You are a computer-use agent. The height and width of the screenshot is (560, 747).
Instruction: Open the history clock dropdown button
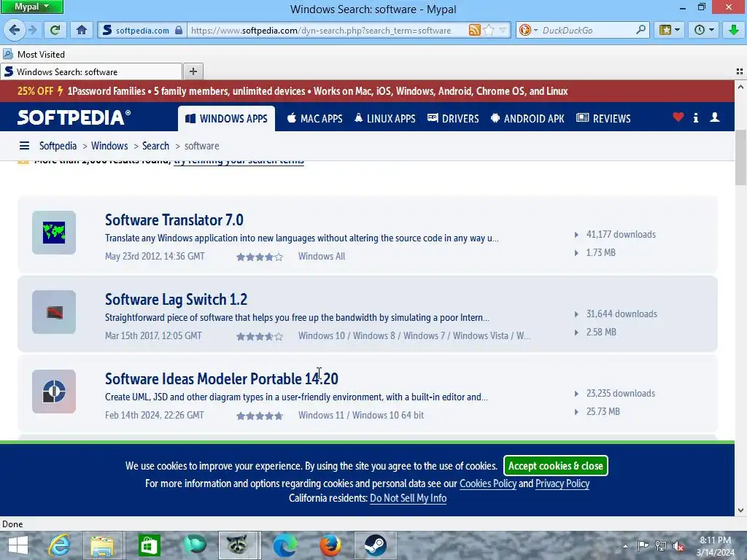[704, 30]
